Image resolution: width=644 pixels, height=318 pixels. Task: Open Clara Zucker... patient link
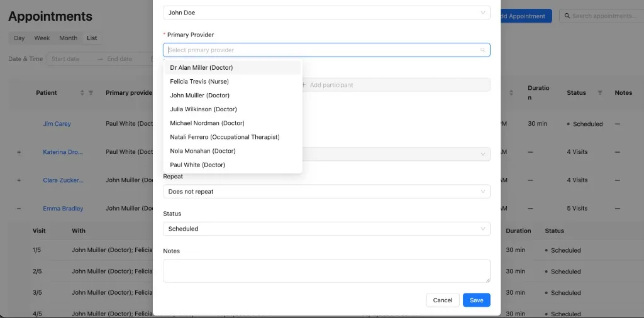tap(64, 180)
